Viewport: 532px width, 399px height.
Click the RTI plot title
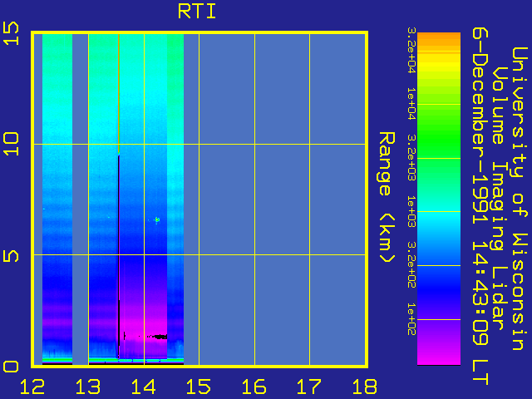pyautogui.click(x=197, y=11)
